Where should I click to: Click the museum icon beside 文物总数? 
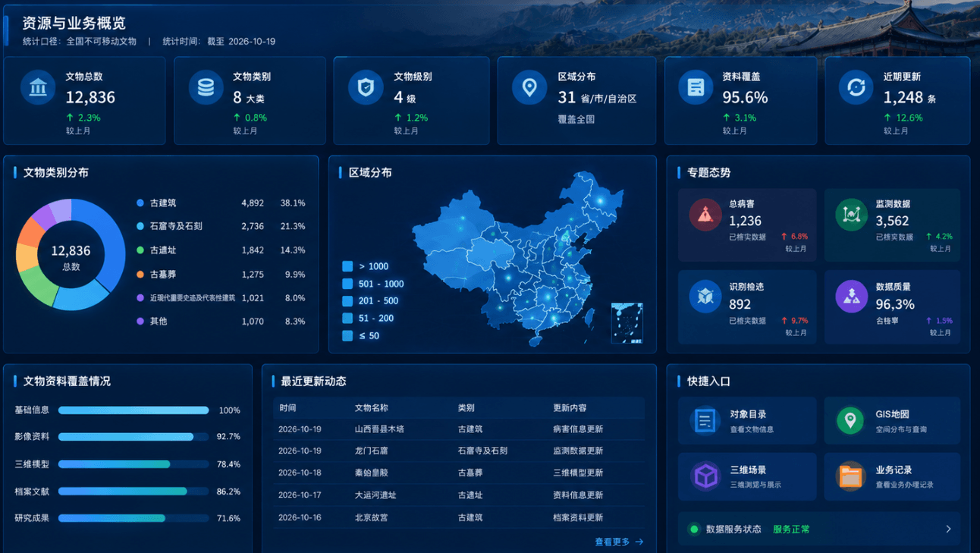pyautogui.click(x=38, y=88)
